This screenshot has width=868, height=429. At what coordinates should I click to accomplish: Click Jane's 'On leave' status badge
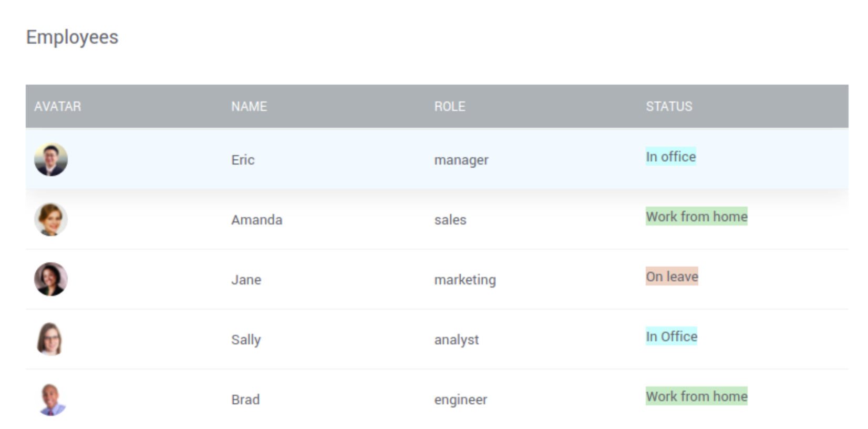pos(673,277)
